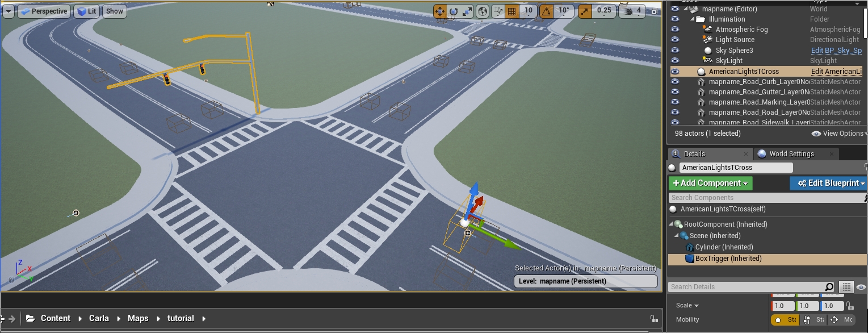Switch to the Rotate tool
868x333 pixels.
(x=453, y=11)
